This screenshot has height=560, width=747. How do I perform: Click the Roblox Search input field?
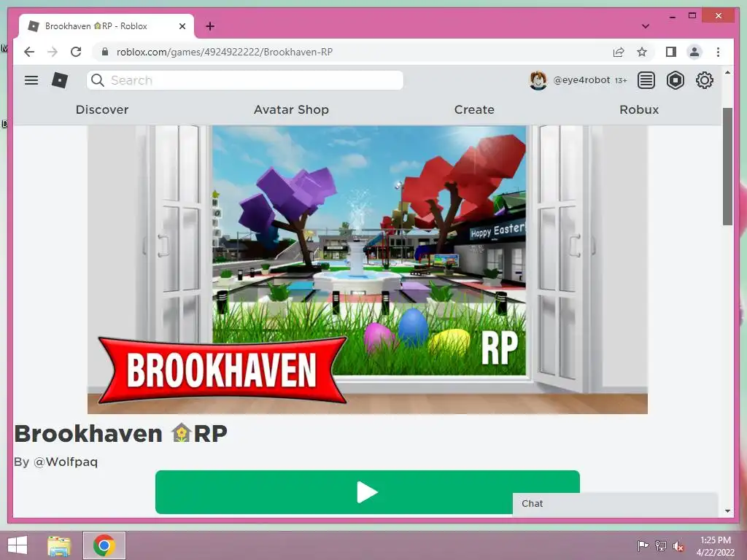(x=245, y=80)
